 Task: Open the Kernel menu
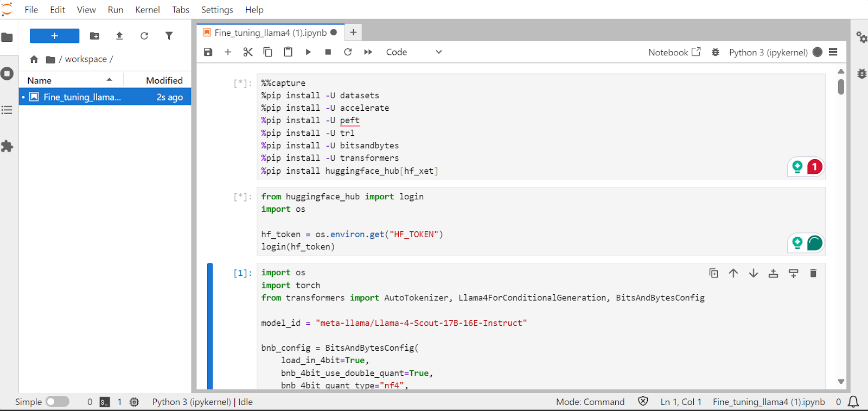click(x=147, y=10)
